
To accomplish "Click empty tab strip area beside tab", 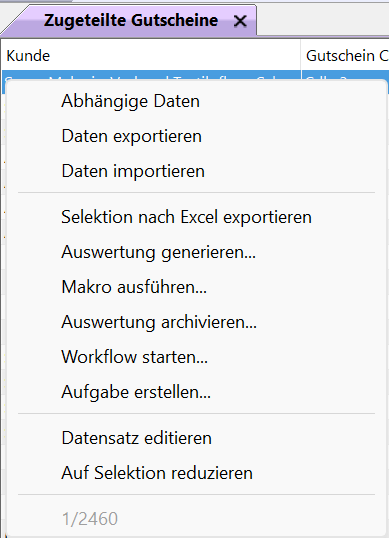I will tap(322, 19).
